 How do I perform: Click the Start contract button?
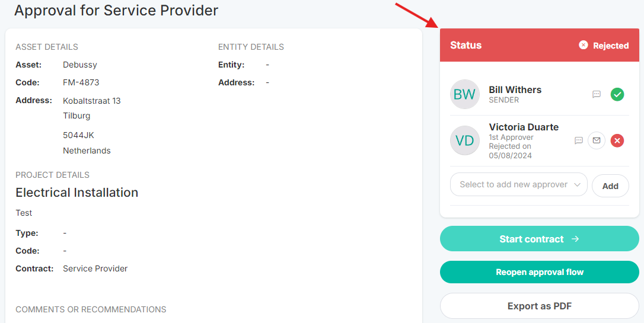tap(539, 238)
